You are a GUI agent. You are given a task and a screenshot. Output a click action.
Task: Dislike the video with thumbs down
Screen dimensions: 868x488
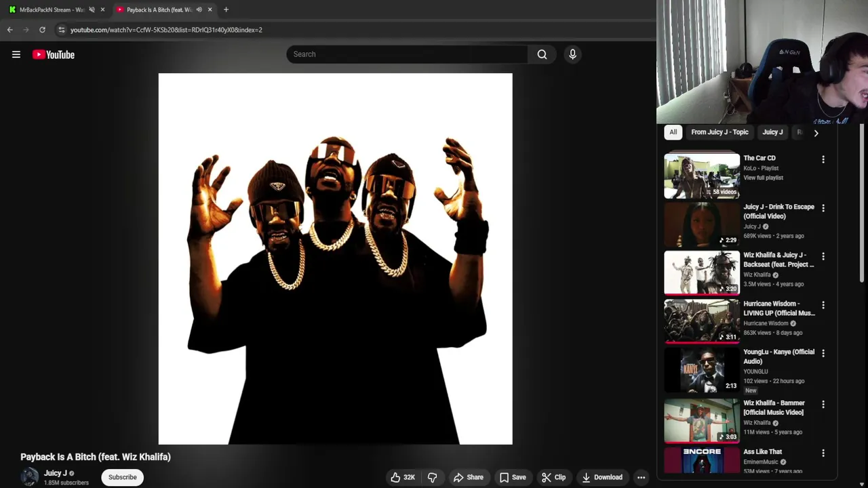pyautogui.click(x=432, y=477)
